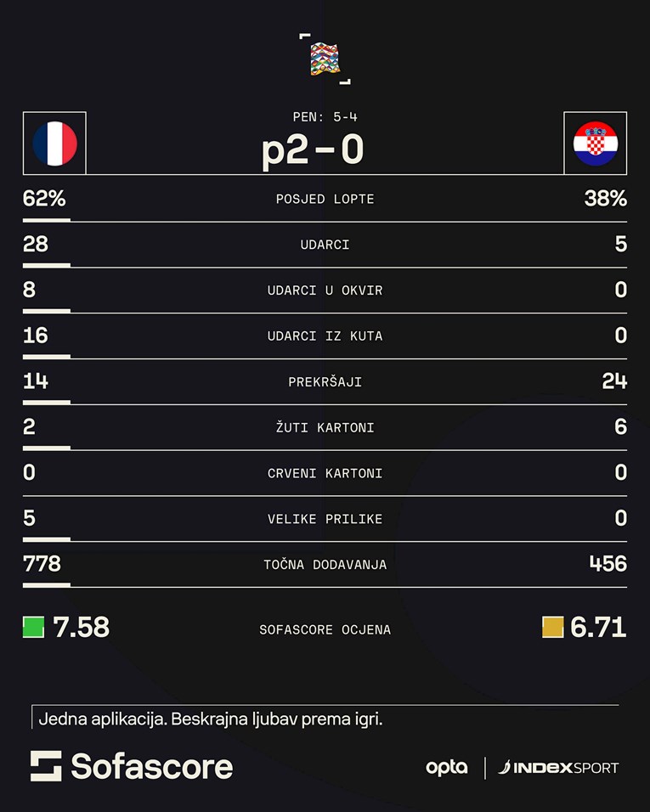This screenshot has width=650, height=812.
Task: Click the Sofascore logo icon
Action: pyautogui.click(x=46, y=766)
